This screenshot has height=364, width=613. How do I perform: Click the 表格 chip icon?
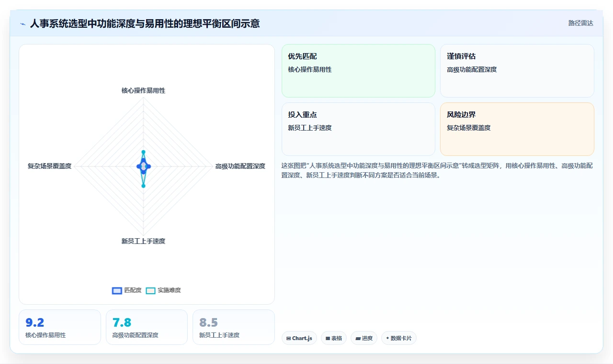328,338
